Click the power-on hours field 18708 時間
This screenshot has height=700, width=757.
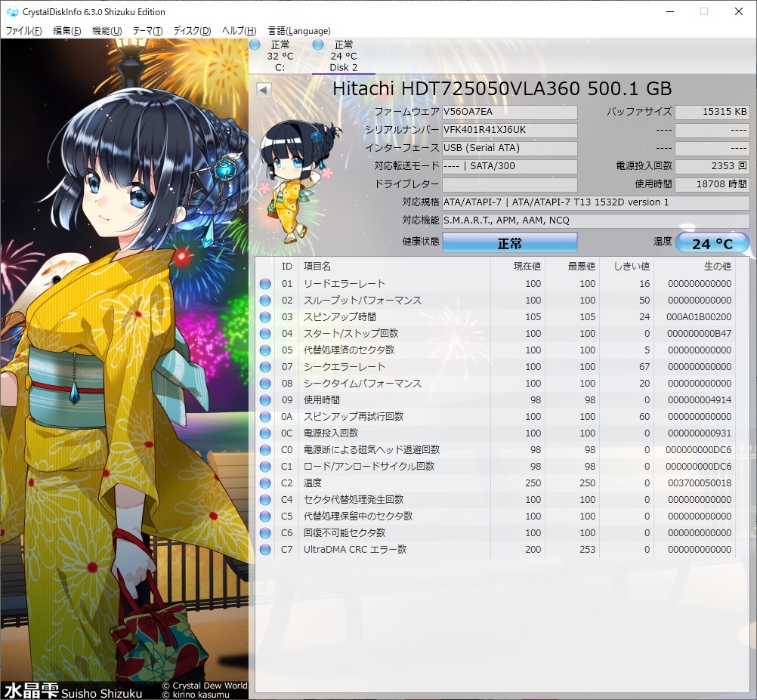(712, 185)
